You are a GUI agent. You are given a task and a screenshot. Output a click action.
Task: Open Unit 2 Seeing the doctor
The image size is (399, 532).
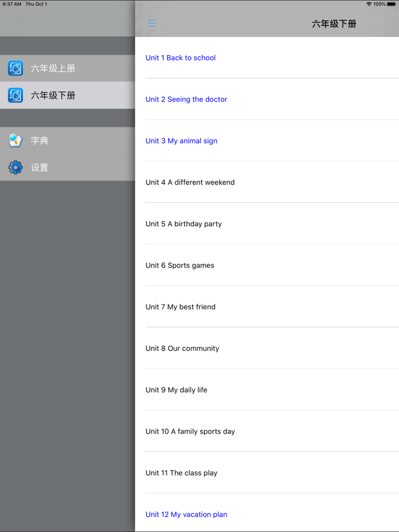click(x=267, y=99)
